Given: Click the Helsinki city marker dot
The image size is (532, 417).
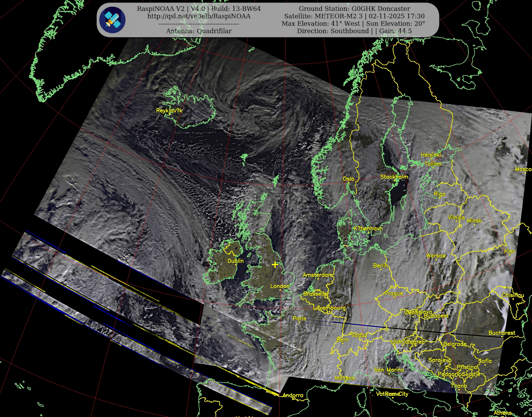Looking at the screenshot, I should click(431, 159).
